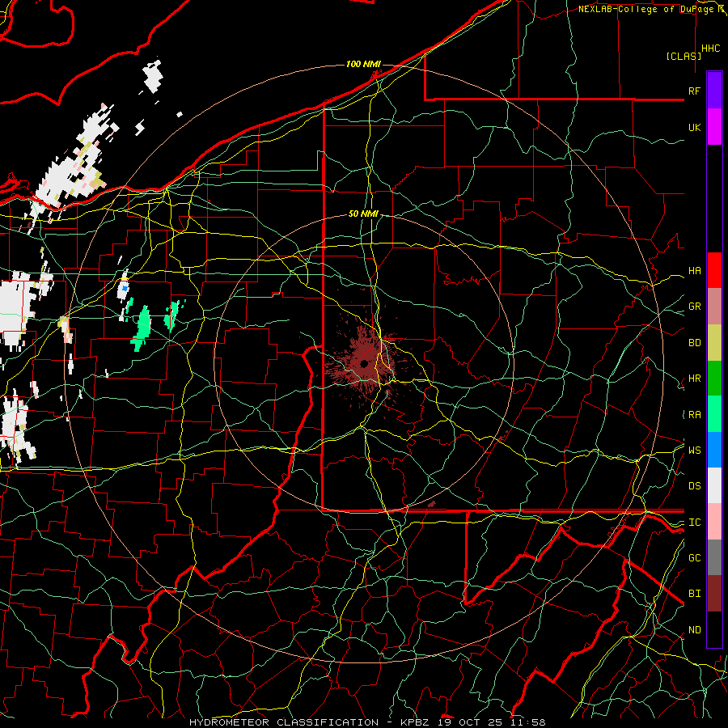Screen dimensions: 728x728
Task: Click the ND black legend swatch
Action: [x=714, y=629]
